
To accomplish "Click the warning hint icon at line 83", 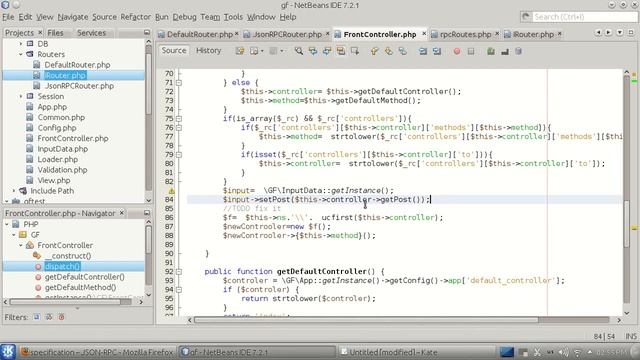I will 171,191.
